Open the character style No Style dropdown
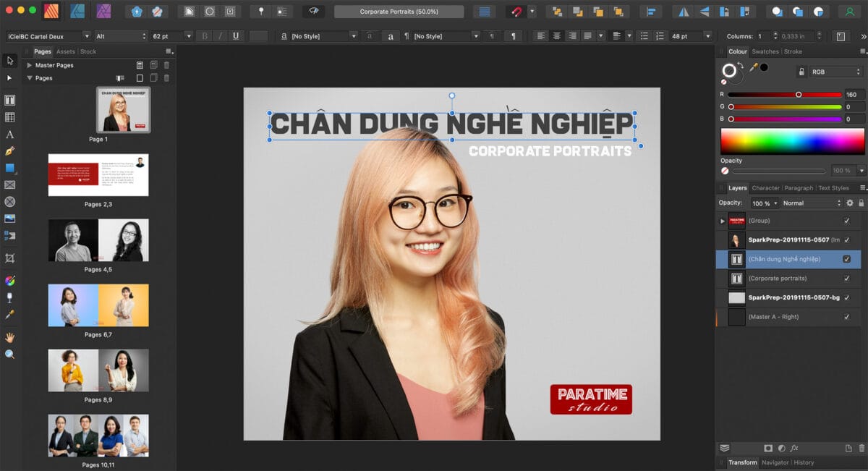868x471 pixels. [x=323, y=36]
